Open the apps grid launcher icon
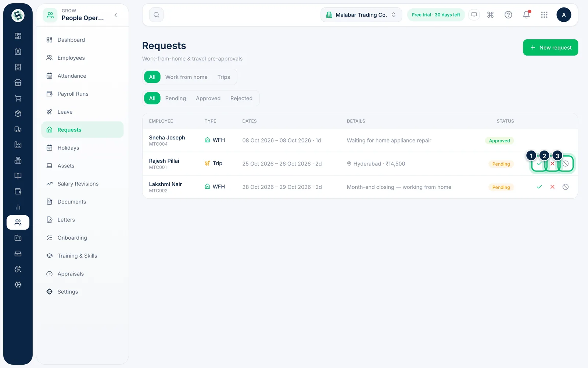The width and height of the screenshot is (588, 368). click(x=544, y=15)
